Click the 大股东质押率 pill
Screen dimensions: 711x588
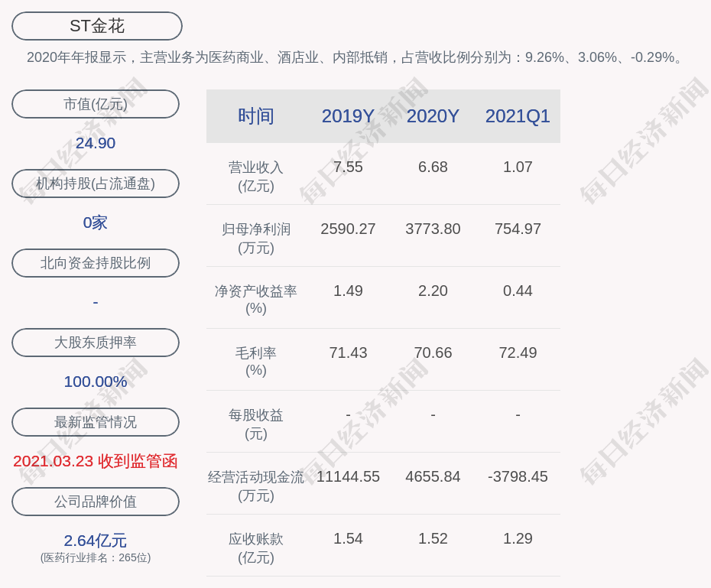click(x=96, y=343)
